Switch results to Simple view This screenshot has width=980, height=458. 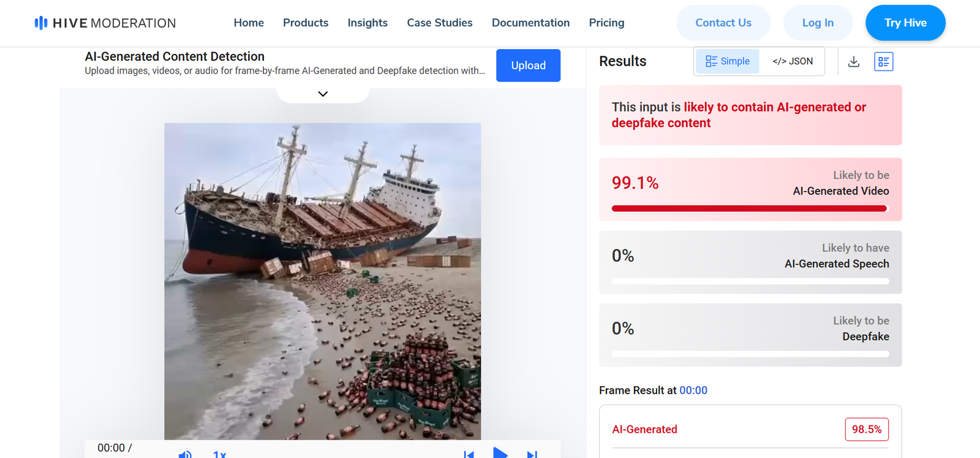point(727,61)
